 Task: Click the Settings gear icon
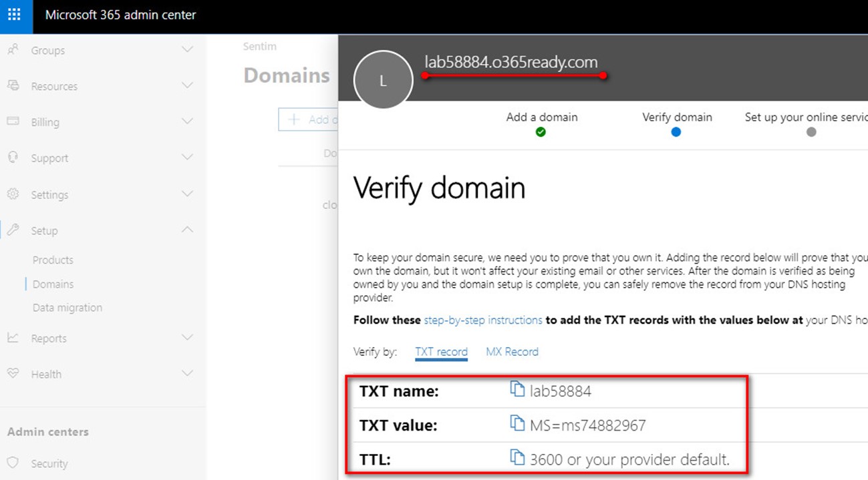tap(13, 194)
